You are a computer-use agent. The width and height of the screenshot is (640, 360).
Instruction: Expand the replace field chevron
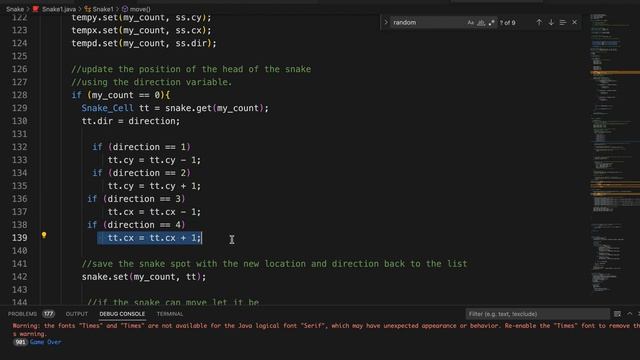click(x=386, y=22)
